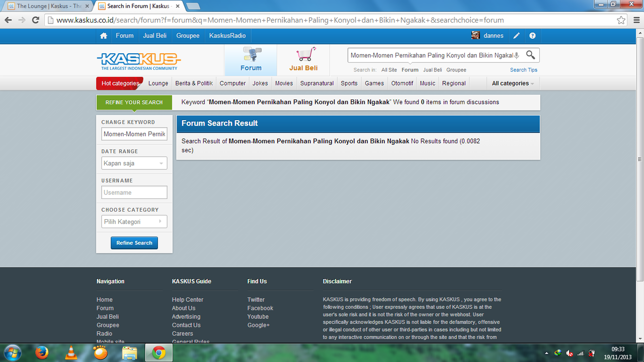This screenshot has height=362, width=644.
Task: Expand the All categories dropdown
Action: click(513, 83)
